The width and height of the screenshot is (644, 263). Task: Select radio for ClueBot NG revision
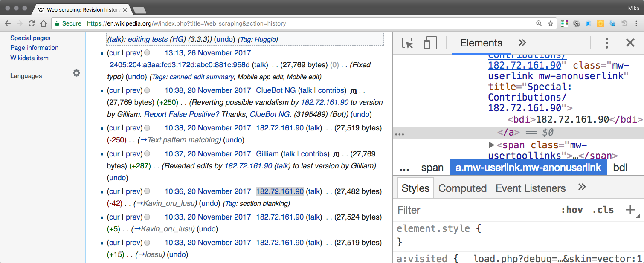[x=147, y=90]
